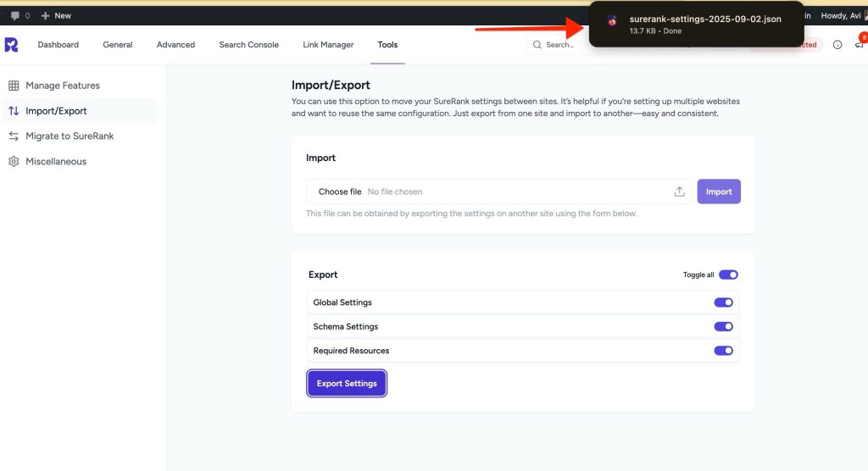Click the Migrate to SureRank swap icon

click(x=14, y=136)
